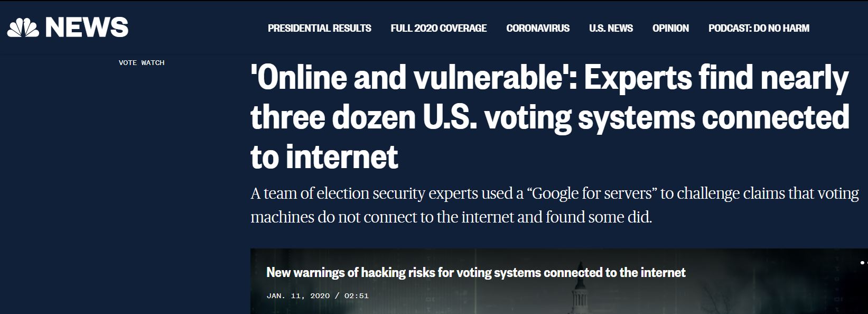868x314 pixels.
Task: Click the NBC peacock logo
Action: (23, 27)
